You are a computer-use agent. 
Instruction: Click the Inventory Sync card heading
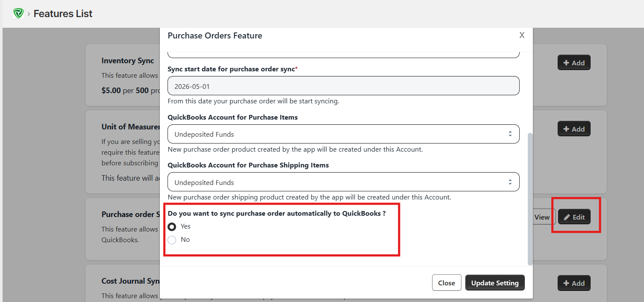(x=128, y=61)
